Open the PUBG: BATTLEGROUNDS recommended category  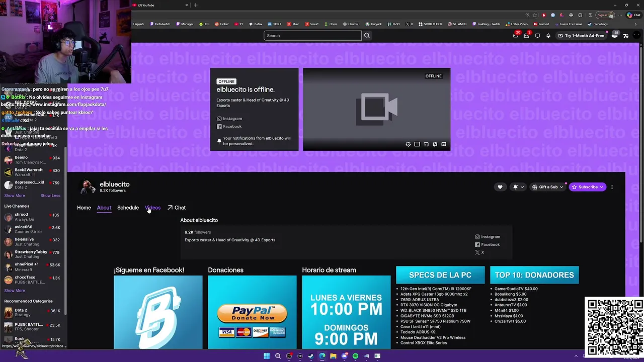tap(32, 327)
